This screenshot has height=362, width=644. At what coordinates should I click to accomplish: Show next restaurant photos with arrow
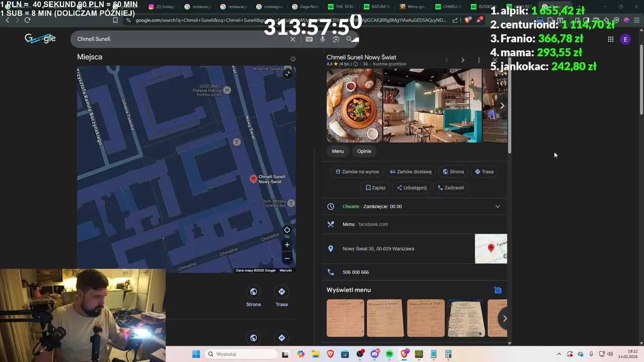coord(502,106)
